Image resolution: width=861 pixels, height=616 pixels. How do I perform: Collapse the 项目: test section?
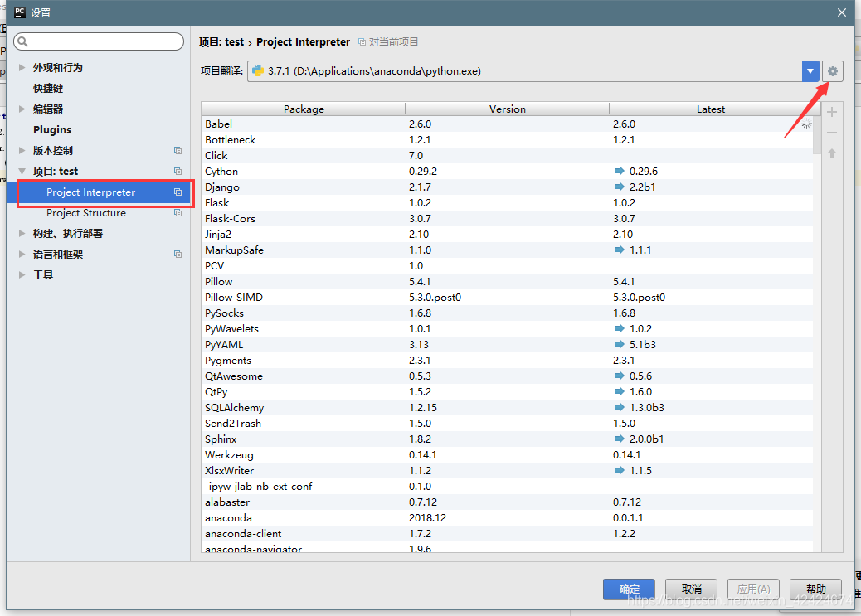click(x=22, y=172)
